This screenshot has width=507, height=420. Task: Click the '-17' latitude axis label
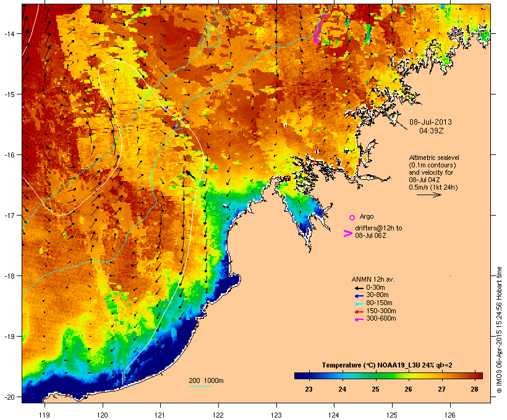pyautogui.click(x=9, y=215)
